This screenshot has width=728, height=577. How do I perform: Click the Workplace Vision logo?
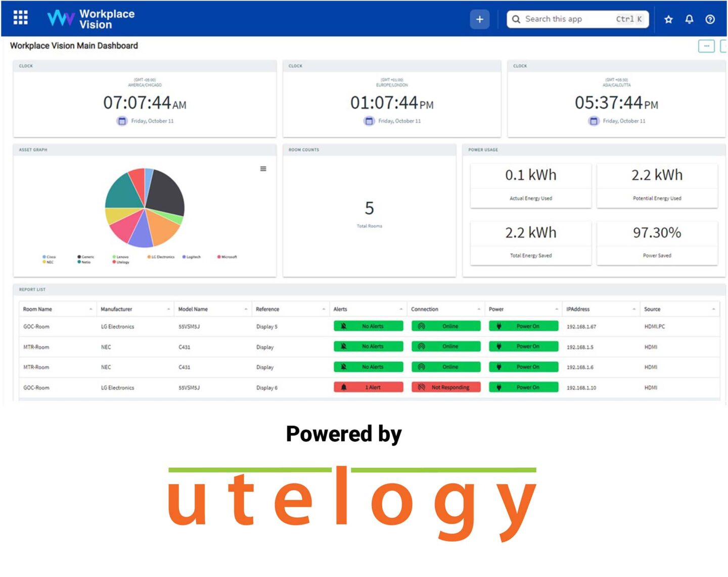click(x=91, y=19)
